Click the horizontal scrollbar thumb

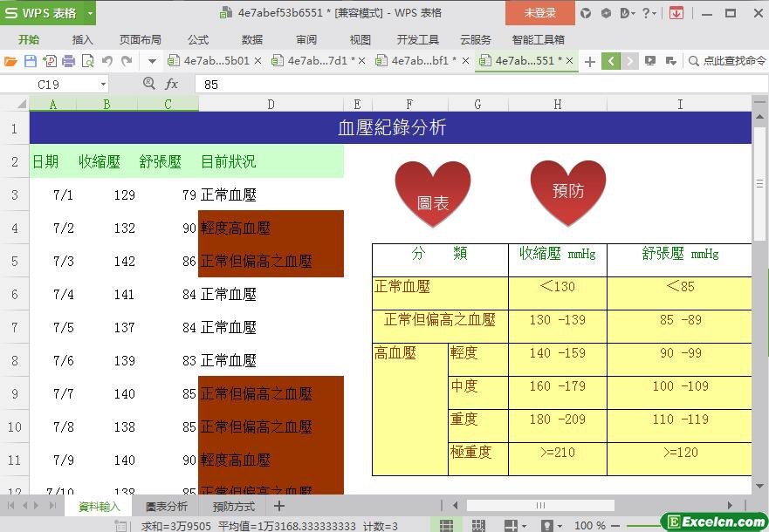click(x=540, y=505)
